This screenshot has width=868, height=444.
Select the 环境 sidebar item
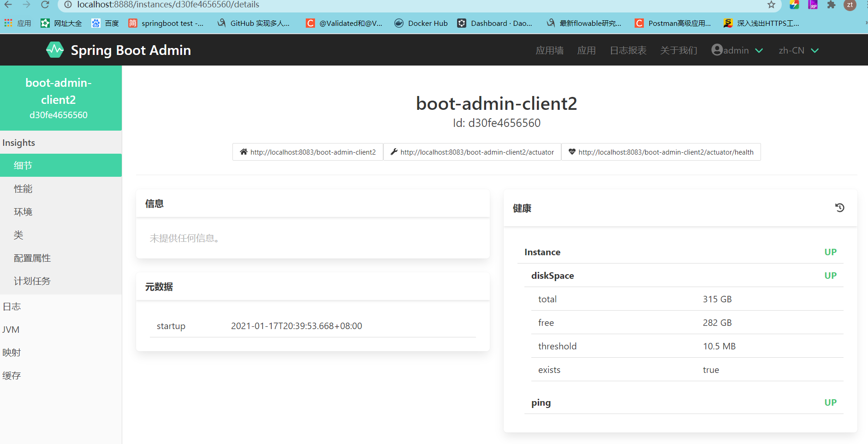(x=61, y=211)
